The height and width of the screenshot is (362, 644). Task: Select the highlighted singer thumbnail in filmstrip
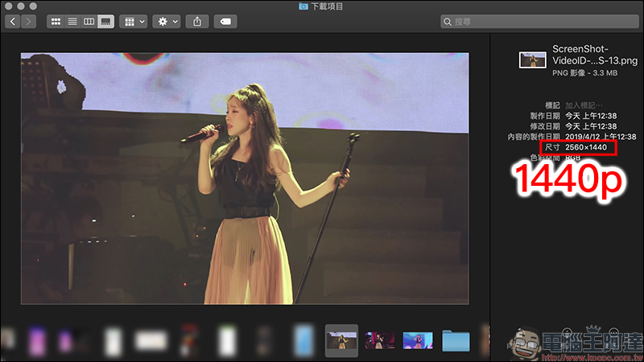(x=341, y=340)
